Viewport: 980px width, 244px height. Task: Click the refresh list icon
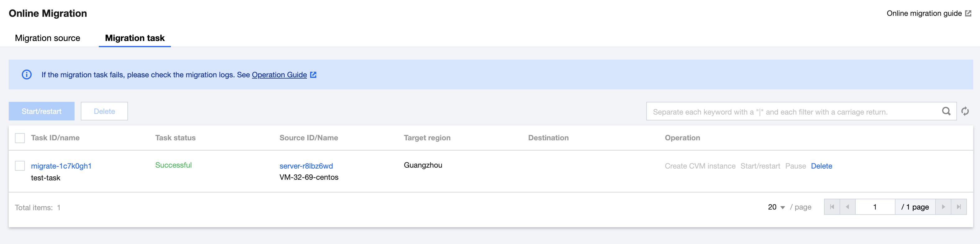pyautogui.click(x=965, y=111)
